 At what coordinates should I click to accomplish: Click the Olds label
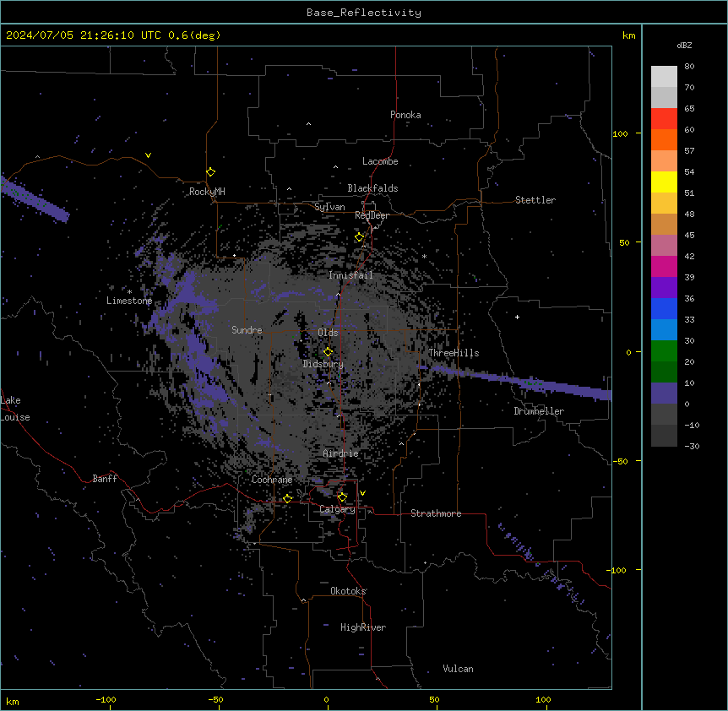pos(328,333)
